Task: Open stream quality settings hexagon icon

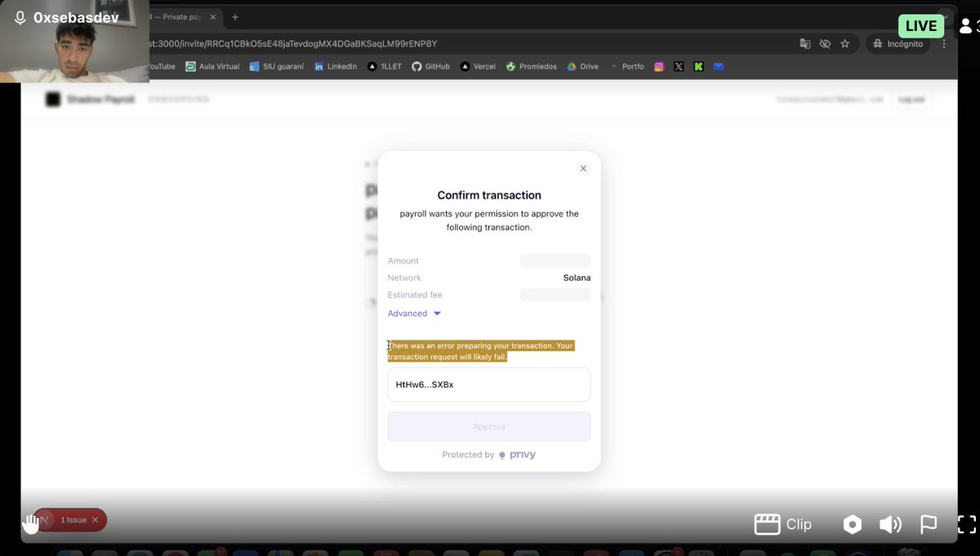Action: pos(852,524)
